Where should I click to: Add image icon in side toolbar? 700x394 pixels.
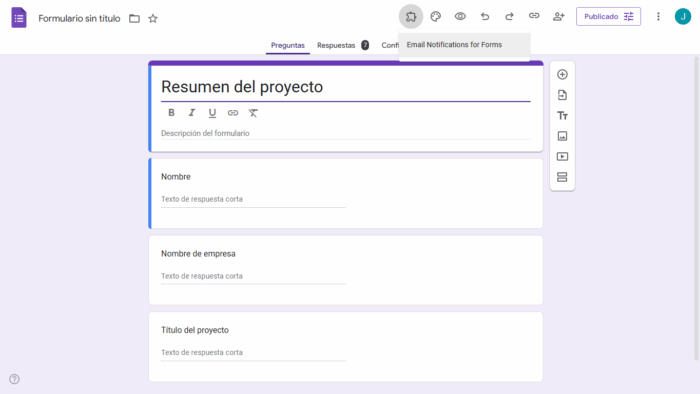562,136
